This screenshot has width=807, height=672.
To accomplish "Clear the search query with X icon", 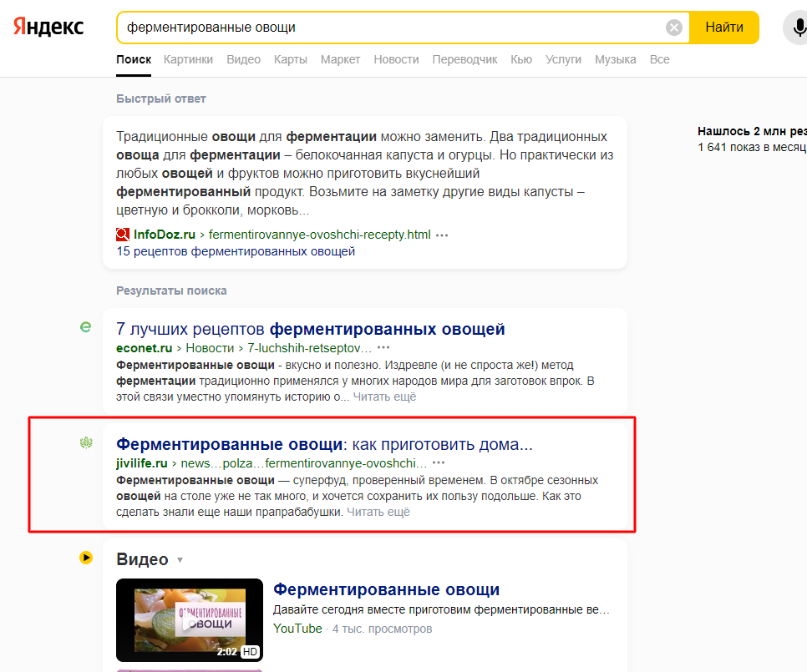I will coord(673,28).
